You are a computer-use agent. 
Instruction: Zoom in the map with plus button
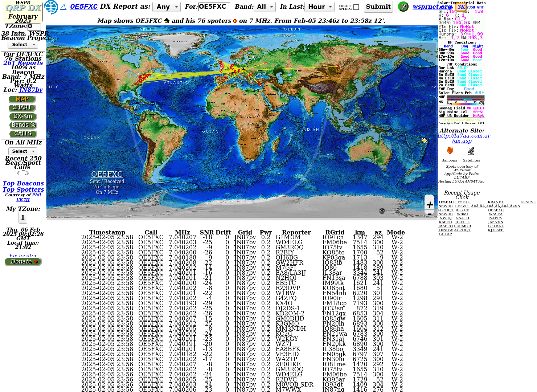[430, 205]
